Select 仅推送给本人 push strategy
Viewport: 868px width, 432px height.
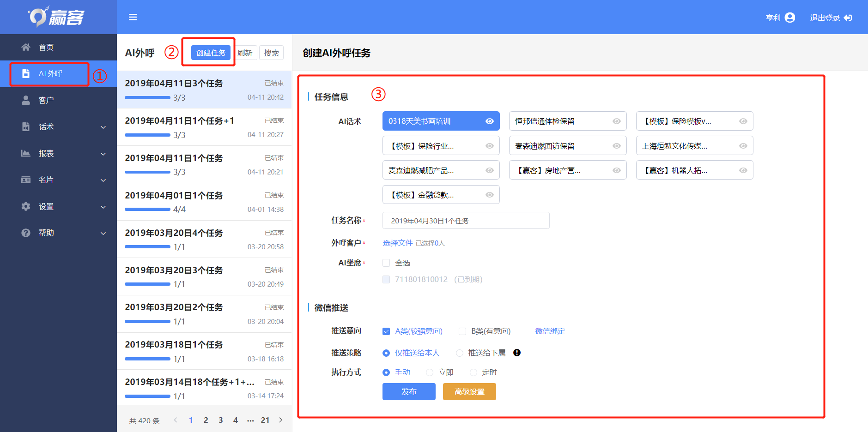[386, 353]
